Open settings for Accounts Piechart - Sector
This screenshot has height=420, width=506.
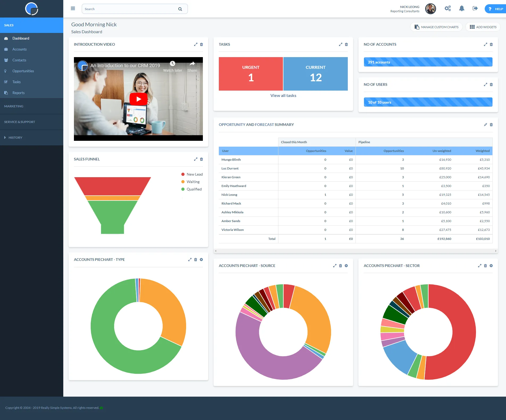[491, 266]
